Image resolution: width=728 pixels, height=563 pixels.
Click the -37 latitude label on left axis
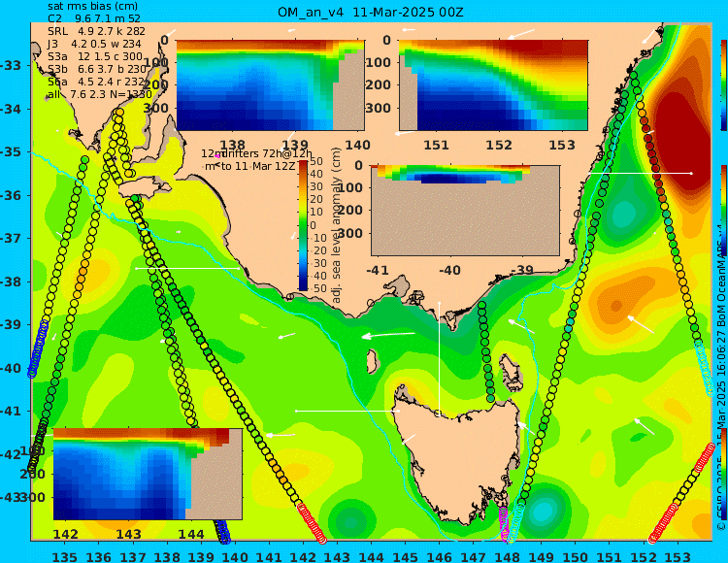[x=11, y=238]
